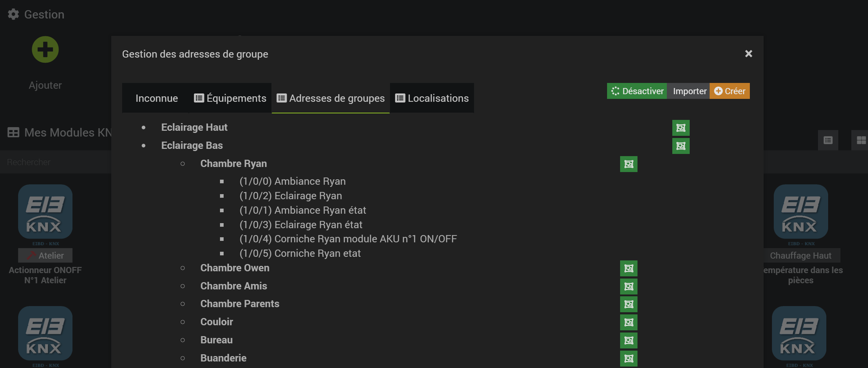Click the green icon next to Chambre Owen
868x368 pixels.
pyautogui.click(x=628, y=268)
